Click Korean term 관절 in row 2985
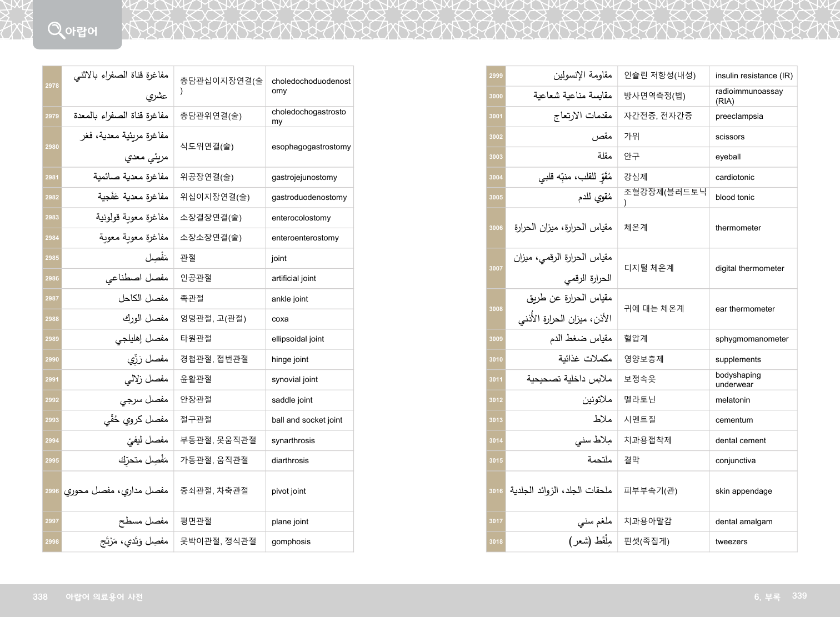Image resolution: width=840 pixels, height=617 pixels. [188, 258]
